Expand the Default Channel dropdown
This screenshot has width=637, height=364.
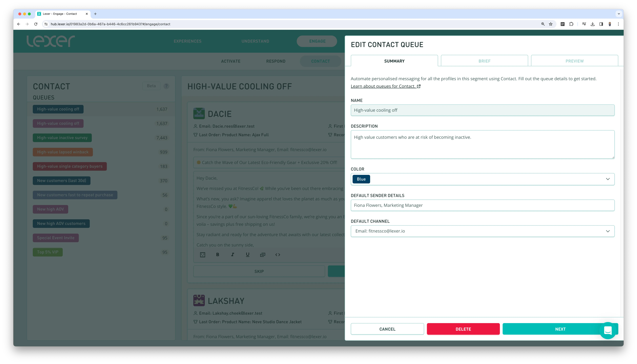coord(608,231)
